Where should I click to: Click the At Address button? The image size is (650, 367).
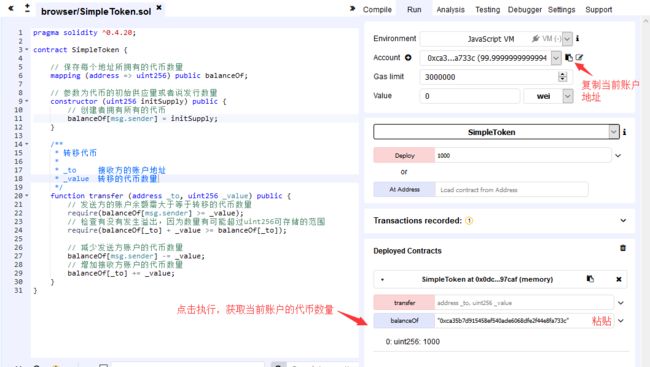point(404,190)
